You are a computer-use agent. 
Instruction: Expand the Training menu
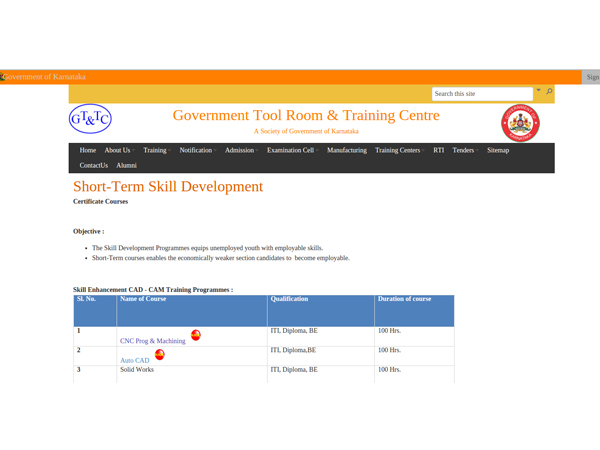[157, 150]
